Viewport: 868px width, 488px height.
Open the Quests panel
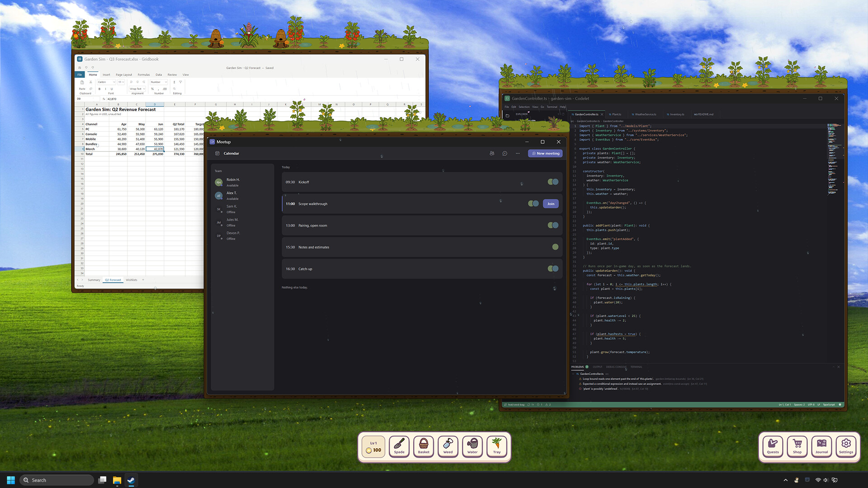click(x=773, y=446)
